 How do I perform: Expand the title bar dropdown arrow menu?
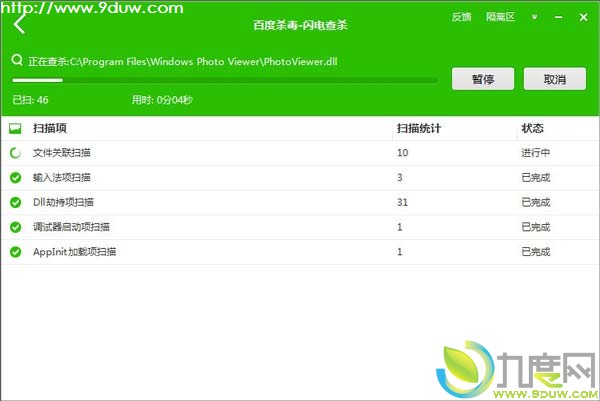coord(535,17)
